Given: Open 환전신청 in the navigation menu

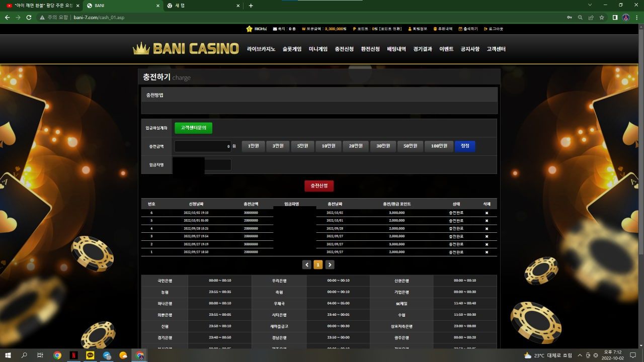Looking at the screenshot, I should click(x=370, y=49).
